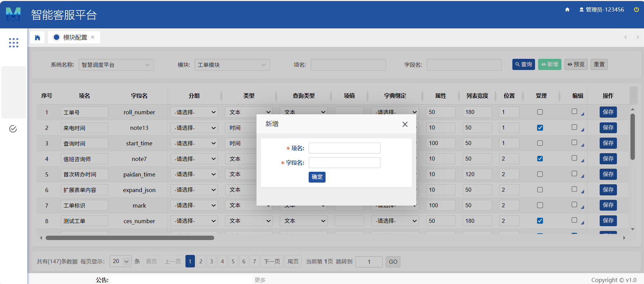Close the 新增 dialog
Image resolution: width=644 pixels, height=284 pixels.
click(405, 124)
